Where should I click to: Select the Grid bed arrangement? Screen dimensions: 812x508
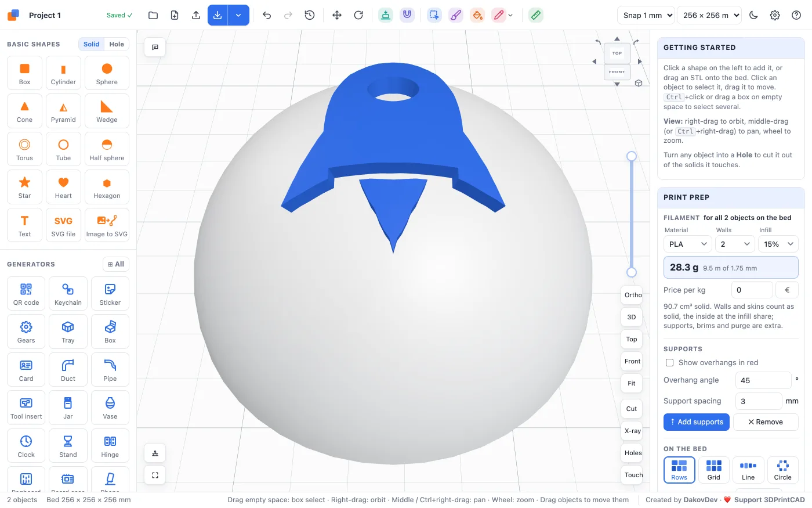pos(714,470)
